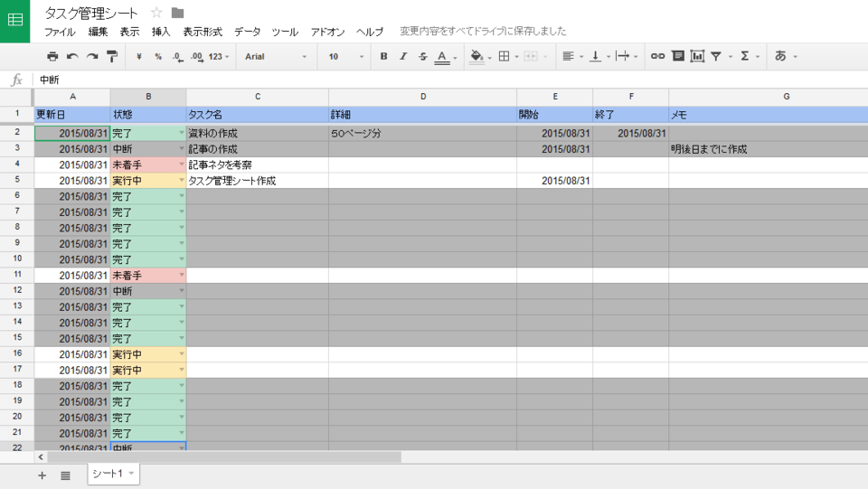This screenshot has width=868, height=489.
Task: Select the シート1 sheet tab
Action: point(108,475)
